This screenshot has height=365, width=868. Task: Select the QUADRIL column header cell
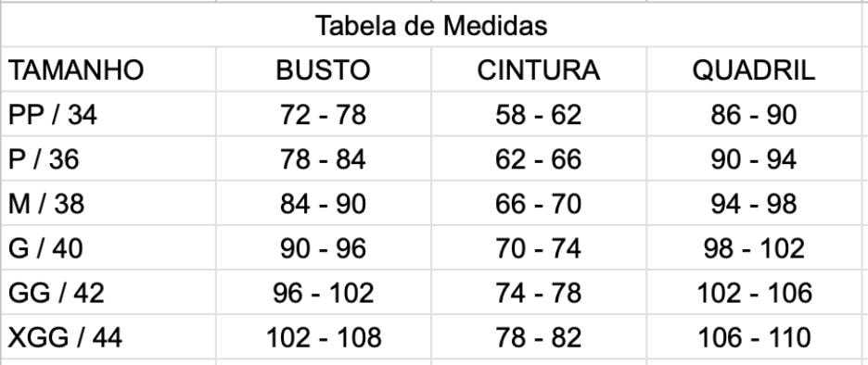pyautogui.click(x=754, y=69)
